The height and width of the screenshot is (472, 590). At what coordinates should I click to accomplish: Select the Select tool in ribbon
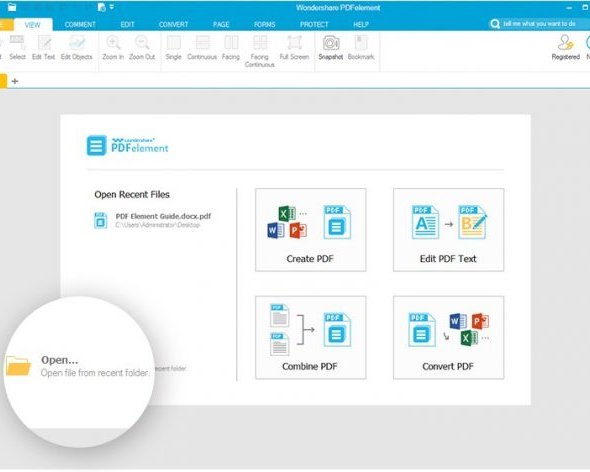point(17,48)
